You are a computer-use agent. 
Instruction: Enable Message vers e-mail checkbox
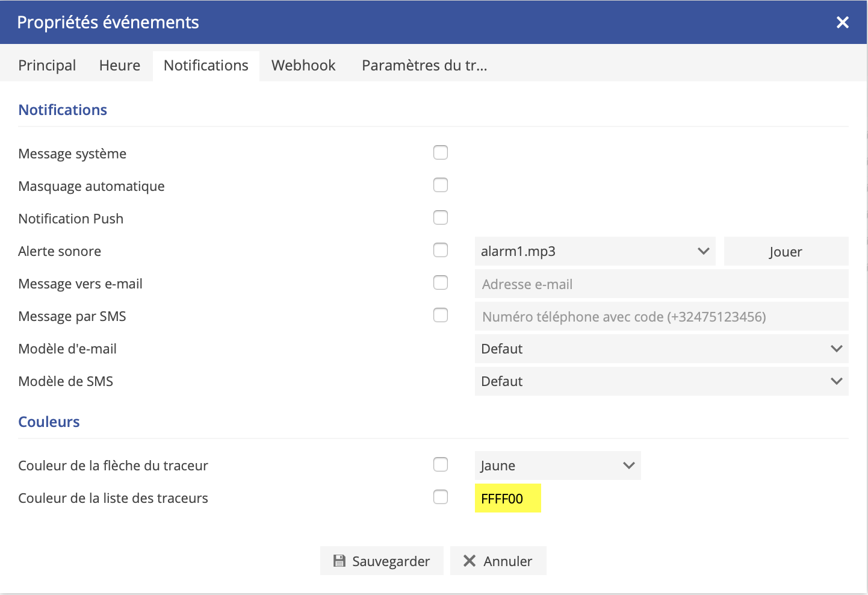[x=441, y=282]
